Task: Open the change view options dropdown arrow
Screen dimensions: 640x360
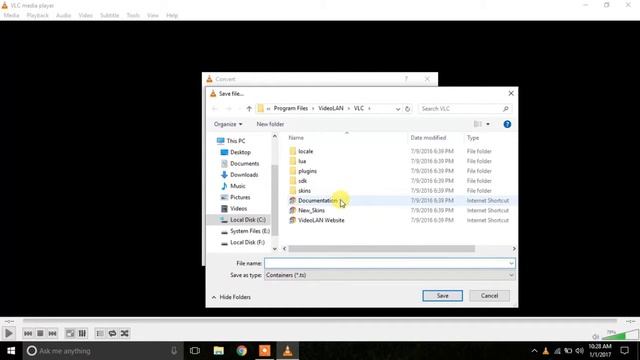Action: pos(488,124)
